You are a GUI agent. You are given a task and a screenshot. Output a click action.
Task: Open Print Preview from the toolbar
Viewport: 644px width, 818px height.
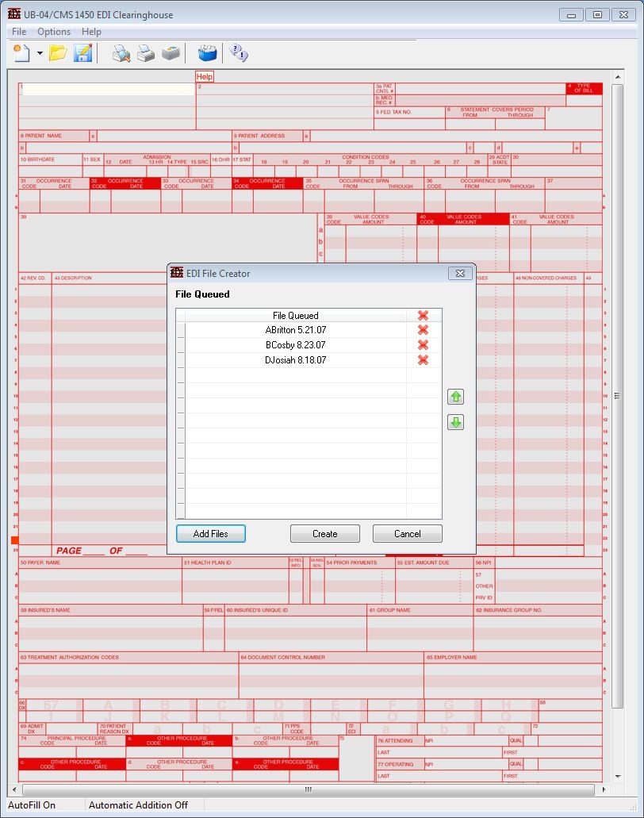(x=121, y=54)
